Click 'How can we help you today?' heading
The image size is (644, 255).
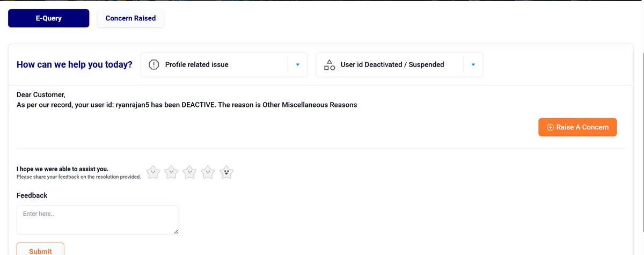(75, 65)
